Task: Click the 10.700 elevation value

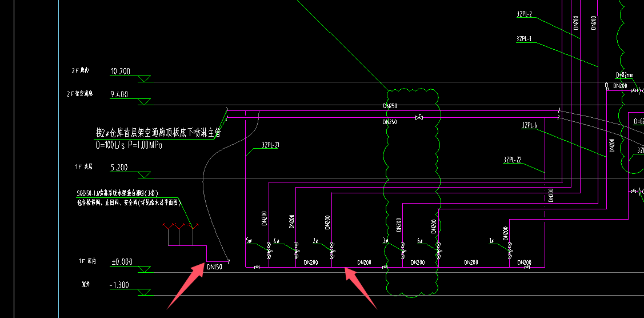Action: (x=121, y=71)
